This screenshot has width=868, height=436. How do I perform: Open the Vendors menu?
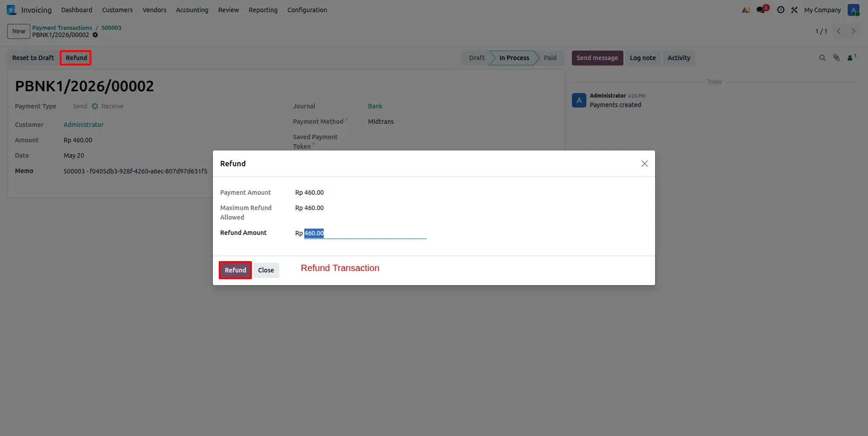[155, 10]
